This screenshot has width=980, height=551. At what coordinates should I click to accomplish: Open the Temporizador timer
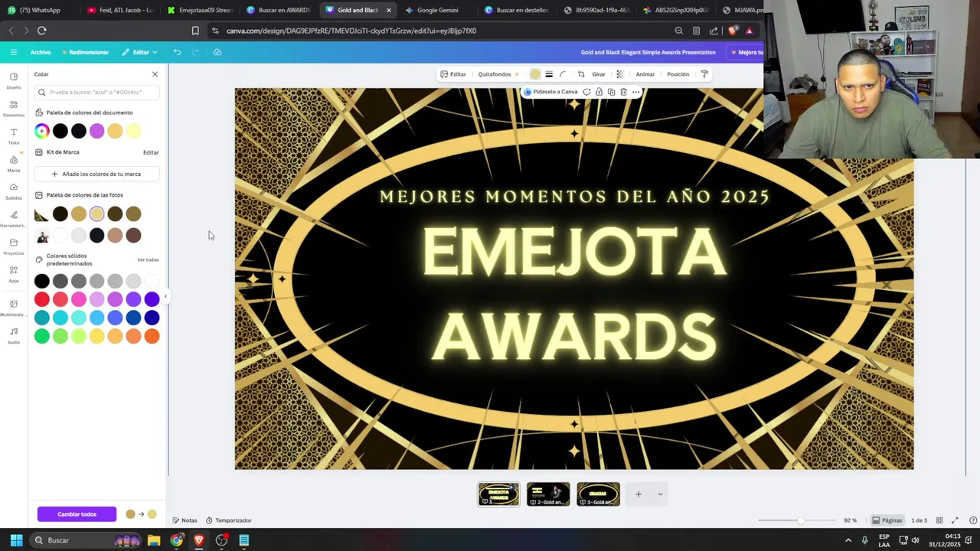(229, 520)
